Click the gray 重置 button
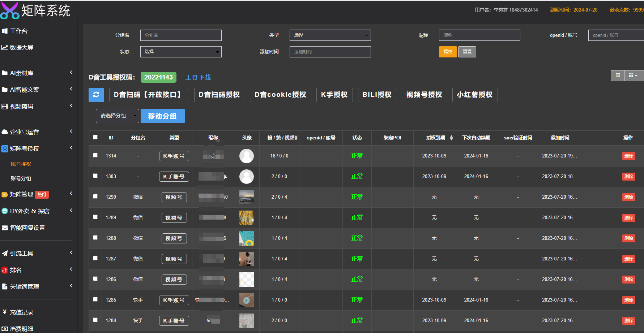 (467, 52)
